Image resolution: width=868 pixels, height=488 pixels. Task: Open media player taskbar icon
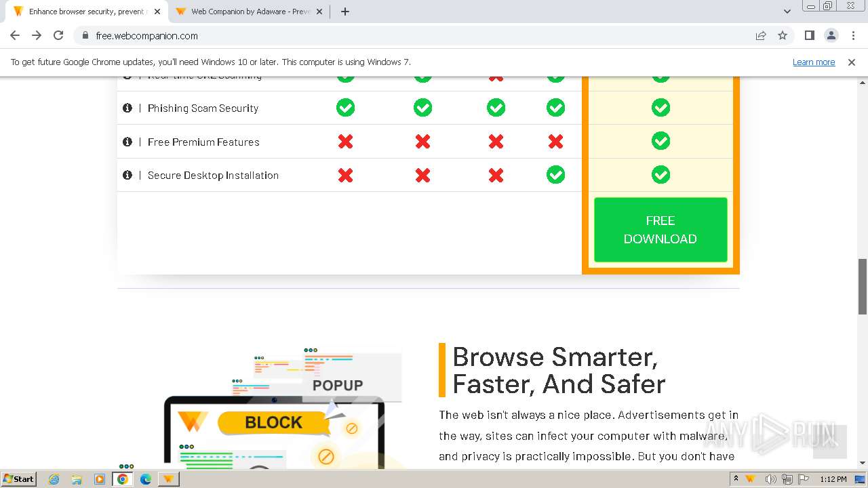click(100, 479)
